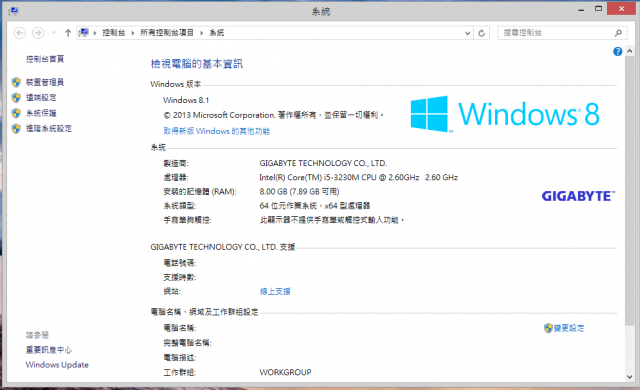Click the magnifier search icon
Viewport: 640px width, 390px height.
pos(618,33)
